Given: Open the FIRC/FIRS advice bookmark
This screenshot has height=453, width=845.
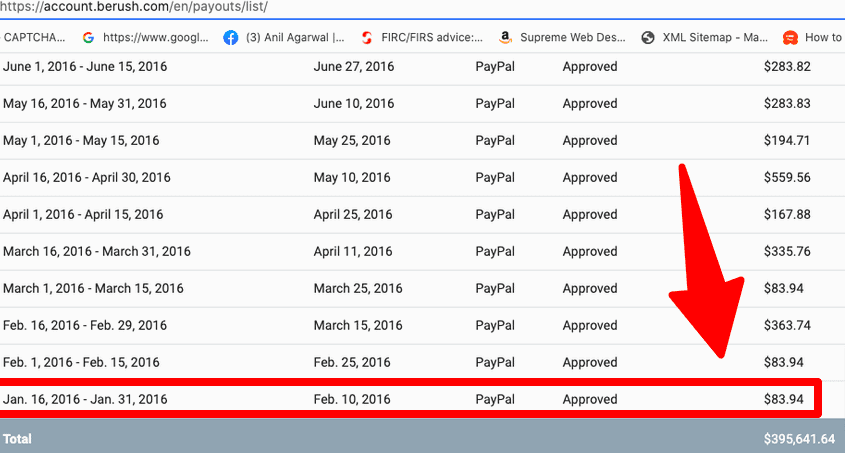Looking at the screenshot, I should (432, 37).
